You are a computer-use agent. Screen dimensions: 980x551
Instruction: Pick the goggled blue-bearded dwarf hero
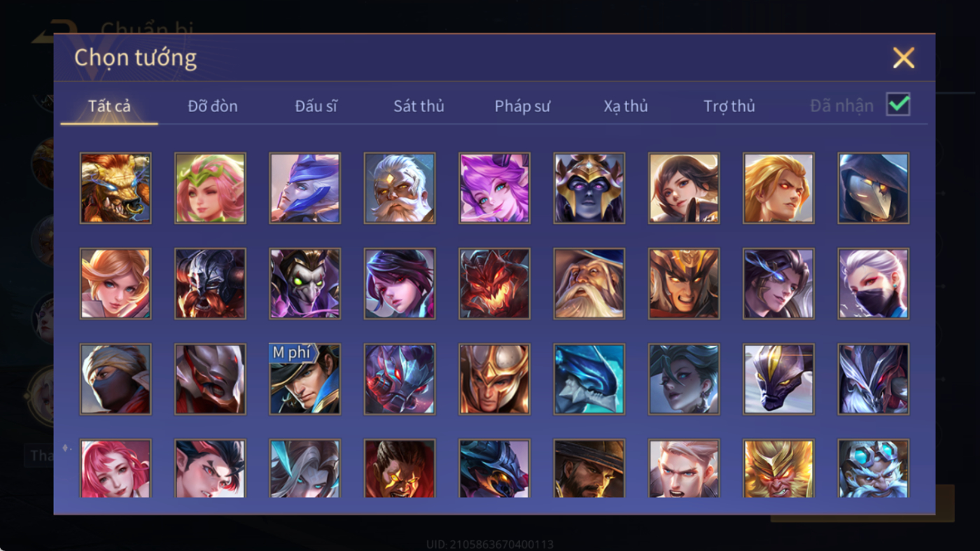coord(874,468)
